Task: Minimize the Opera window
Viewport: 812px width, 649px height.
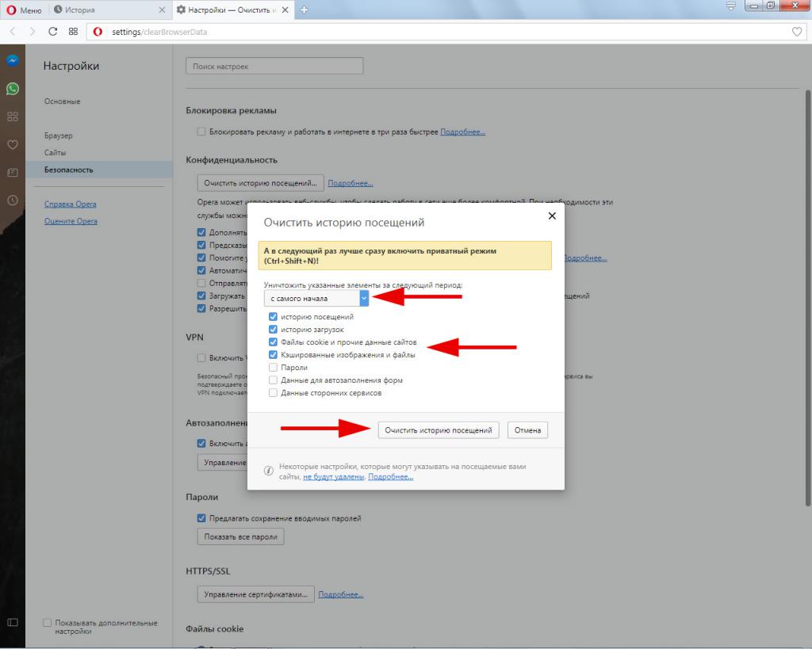Action: tap(754, 6)
